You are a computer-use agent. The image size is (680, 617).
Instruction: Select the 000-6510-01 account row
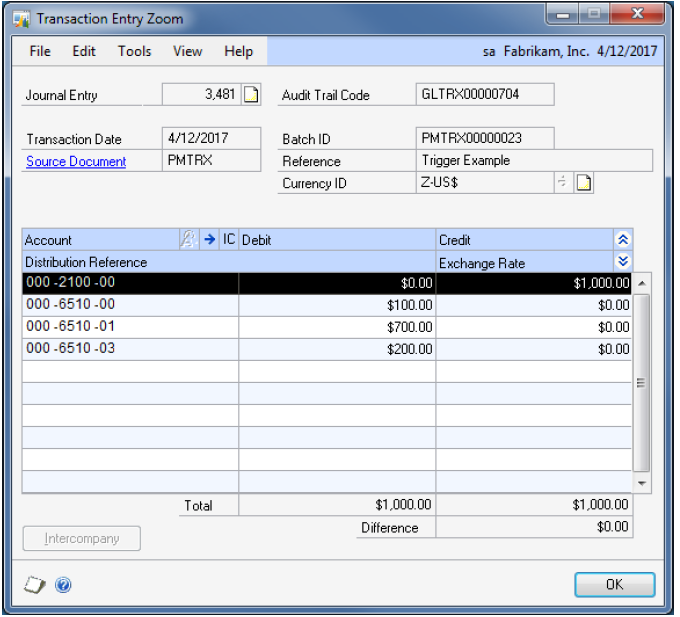click(x=130, y=327)
